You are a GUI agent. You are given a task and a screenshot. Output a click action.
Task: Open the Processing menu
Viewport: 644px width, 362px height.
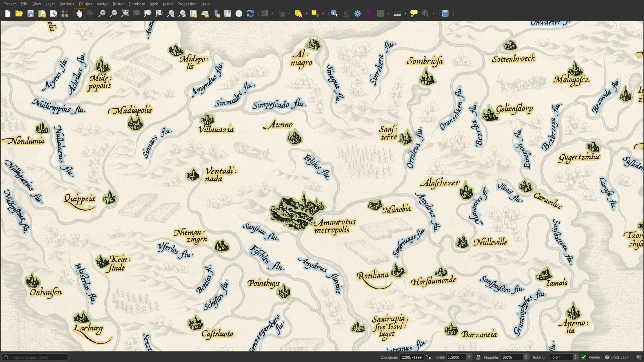coord(187,4)
